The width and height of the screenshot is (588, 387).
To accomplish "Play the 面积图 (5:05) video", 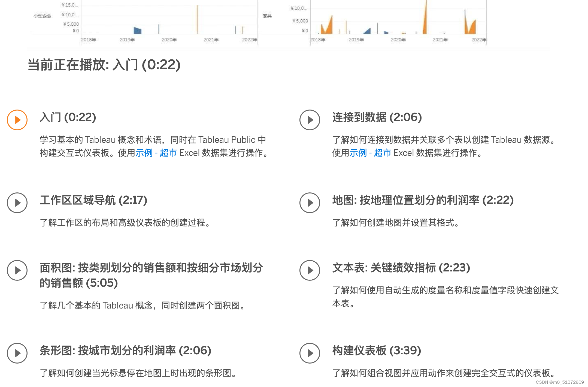I will 17,271.
